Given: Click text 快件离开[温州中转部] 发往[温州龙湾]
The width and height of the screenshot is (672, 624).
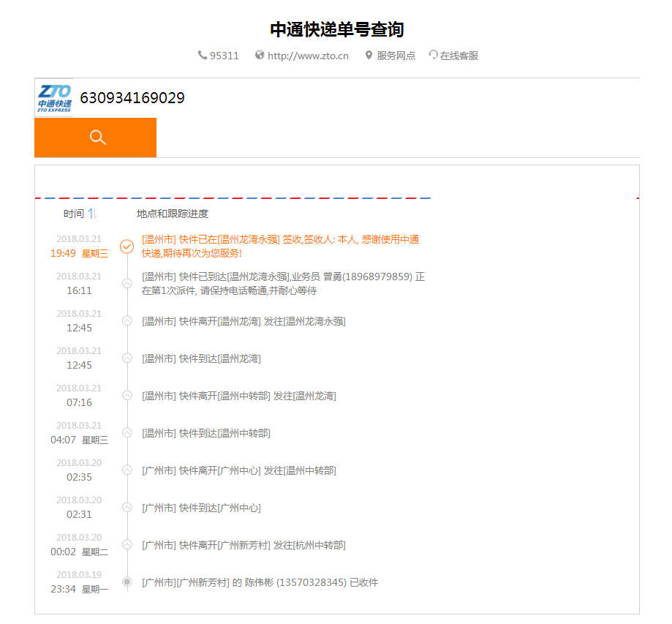Looking at the screenshot, I should (x=257, y=396).
